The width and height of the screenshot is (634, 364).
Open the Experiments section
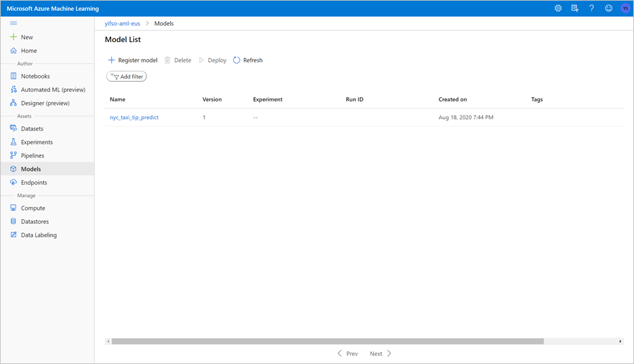point(37,142)
